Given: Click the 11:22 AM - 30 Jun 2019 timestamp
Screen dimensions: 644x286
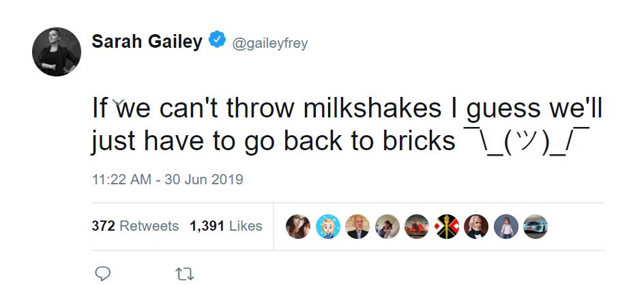Looking at the screenshot, I should (167, 180).
